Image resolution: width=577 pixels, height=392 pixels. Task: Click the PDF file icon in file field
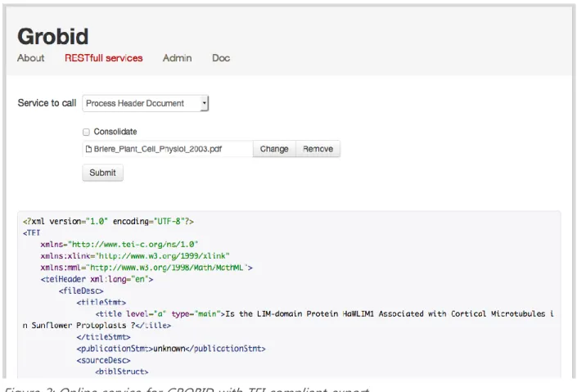click(88, 149)
